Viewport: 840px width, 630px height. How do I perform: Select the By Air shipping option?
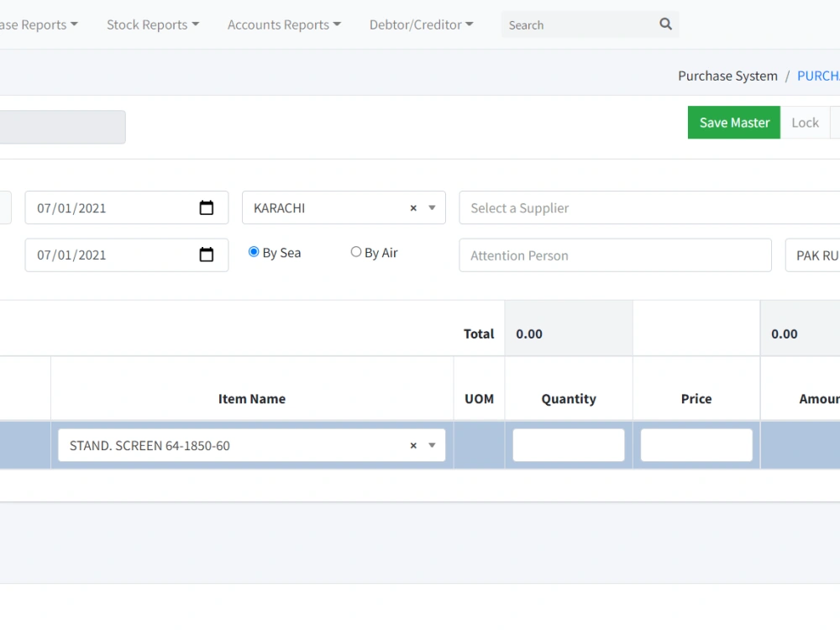(x=355, y=251)
